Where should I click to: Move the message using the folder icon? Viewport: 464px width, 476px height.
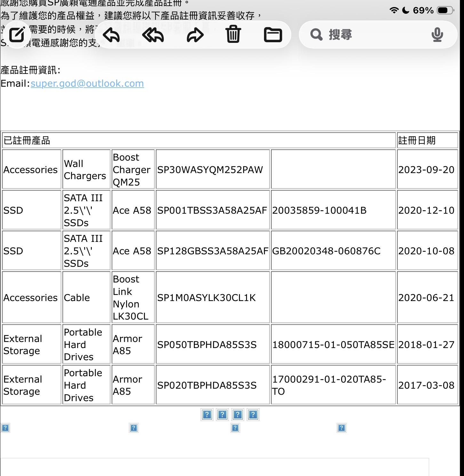pyautogui.click(x=273, y=35)
